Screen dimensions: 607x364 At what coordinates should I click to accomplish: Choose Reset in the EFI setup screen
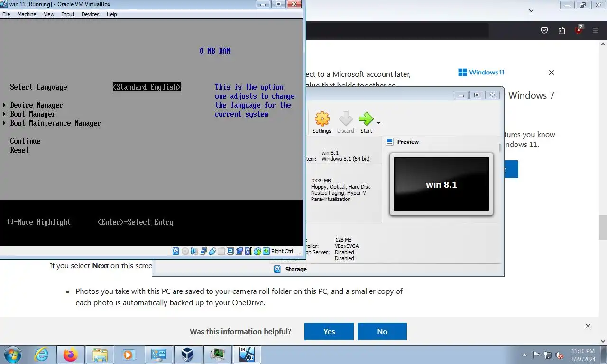[20, 150]
